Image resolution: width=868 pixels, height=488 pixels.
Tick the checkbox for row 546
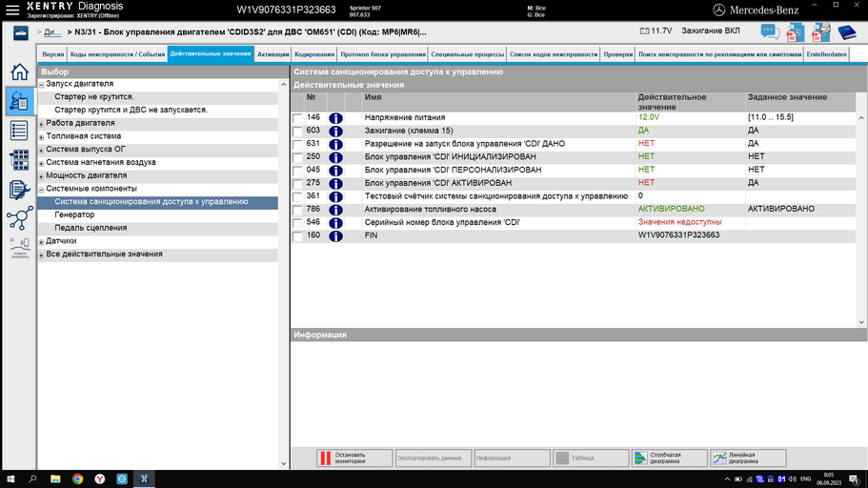(297, 223)
